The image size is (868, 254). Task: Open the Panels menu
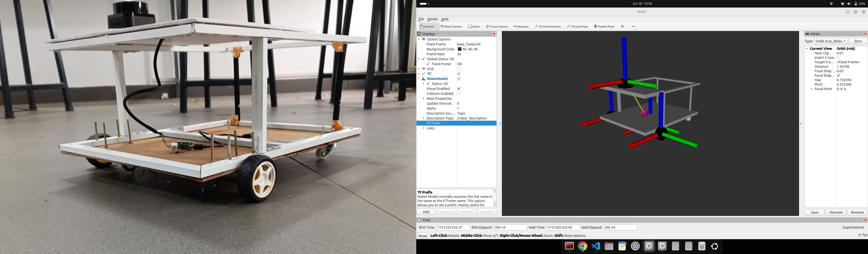[432, 19]
